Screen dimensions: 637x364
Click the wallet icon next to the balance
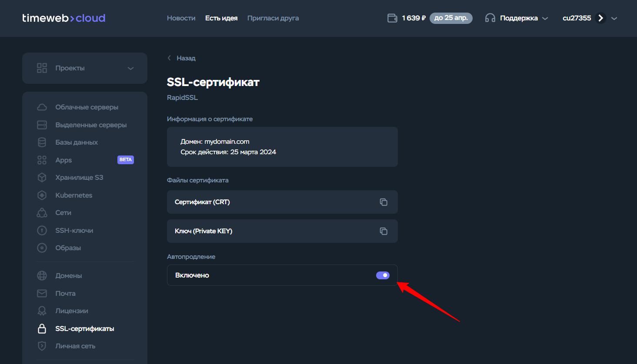(392, 18)
